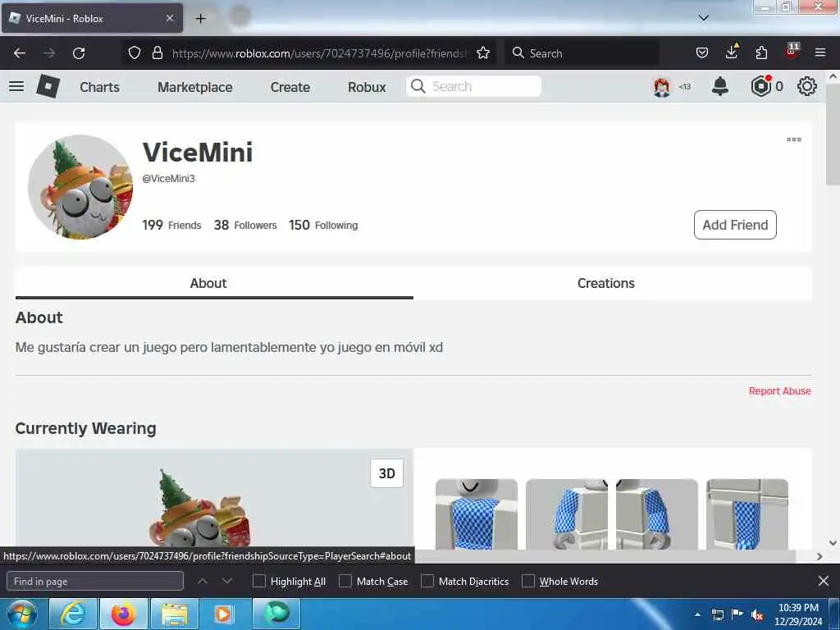Focus the Find in page field
The height and width of the screenshot is (630, 840).
tap(95, 581)
